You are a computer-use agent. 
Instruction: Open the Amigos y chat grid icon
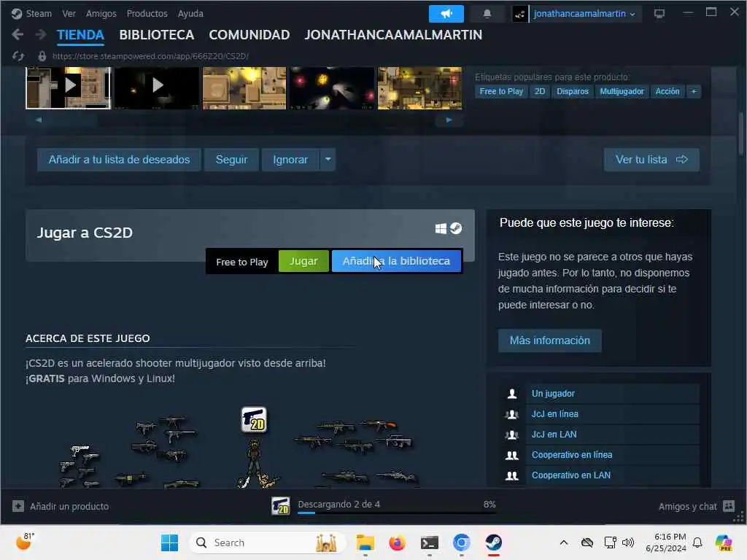729,506
